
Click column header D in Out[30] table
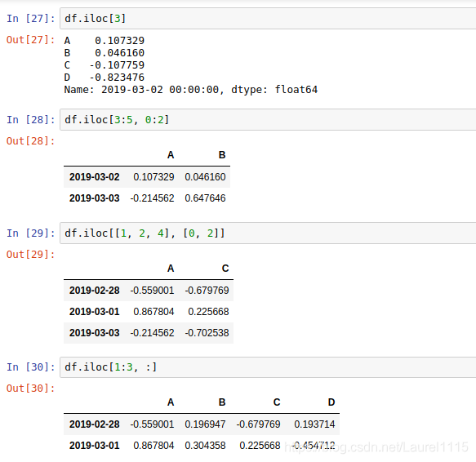[331, 402]
